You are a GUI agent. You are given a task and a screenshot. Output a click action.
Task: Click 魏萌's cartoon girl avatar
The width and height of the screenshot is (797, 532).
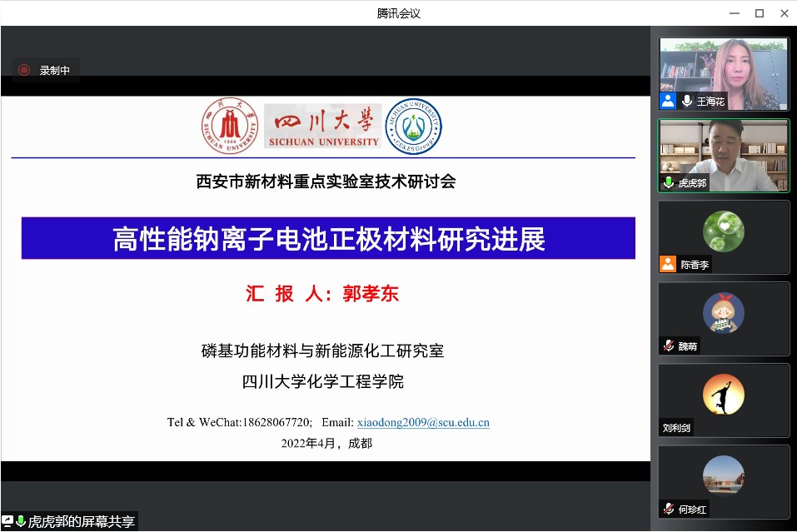[x=723, y=312]
